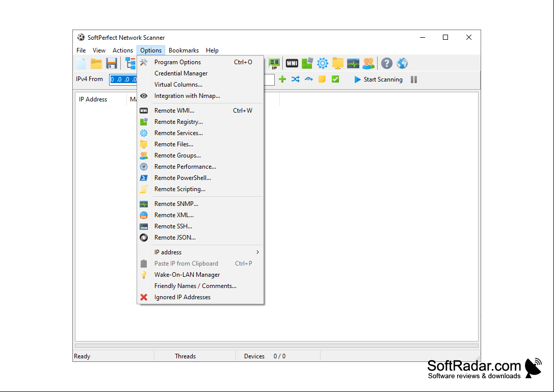Image resolution: width=554 pixels, height=392 pixels.
Task: Click the yellow note icon
Action: (322, 79)
